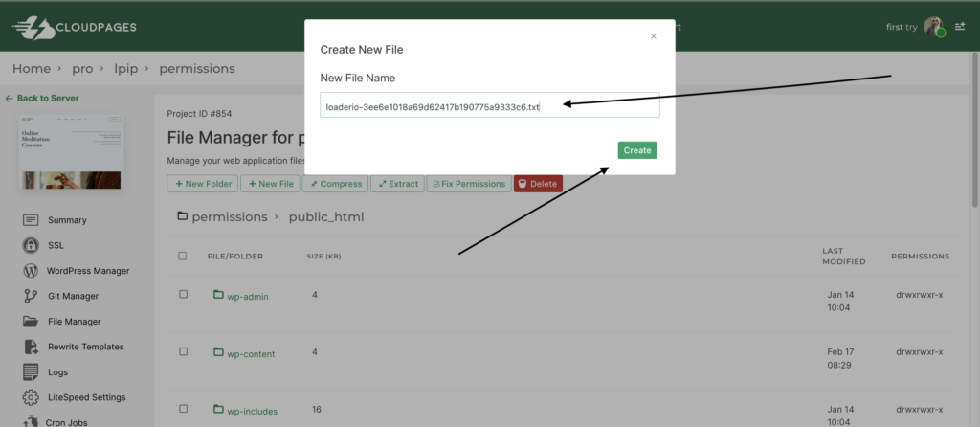Image resolution: width=980 pixels, height=427 pixels.
Task: Click the LAST MODIFIED column header
Action: [844, 256]
